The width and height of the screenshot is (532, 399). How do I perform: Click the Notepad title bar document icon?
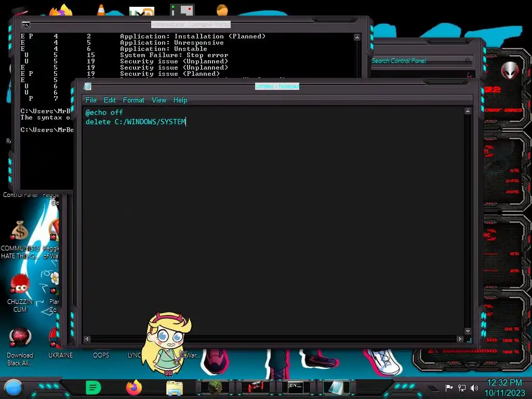[87, 87]
